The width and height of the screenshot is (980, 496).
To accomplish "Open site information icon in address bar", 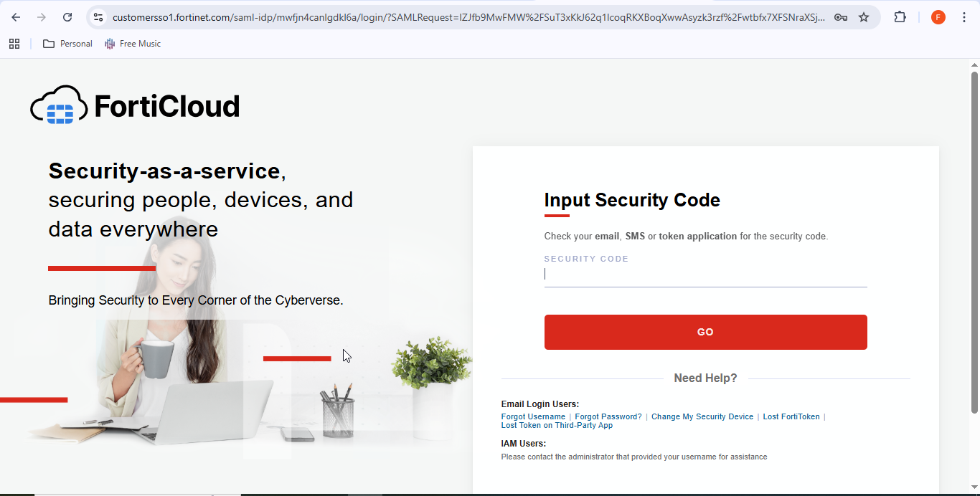I will [99, 17].
